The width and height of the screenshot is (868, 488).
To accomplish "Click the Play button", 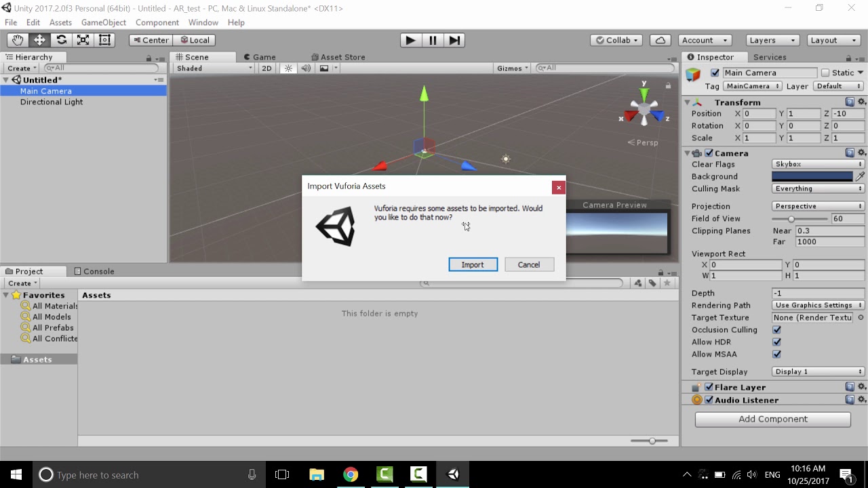I will click(410, 40).
